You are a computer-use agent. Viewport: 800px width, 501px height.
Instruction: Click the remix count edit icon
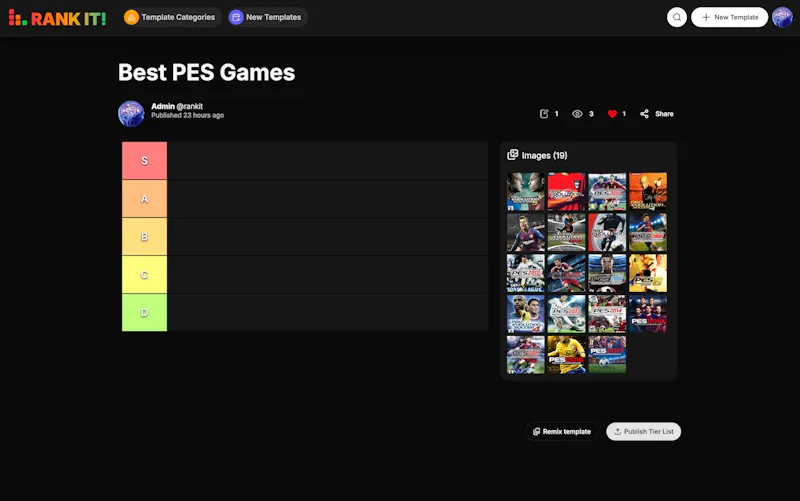click(x=544, y=114)
